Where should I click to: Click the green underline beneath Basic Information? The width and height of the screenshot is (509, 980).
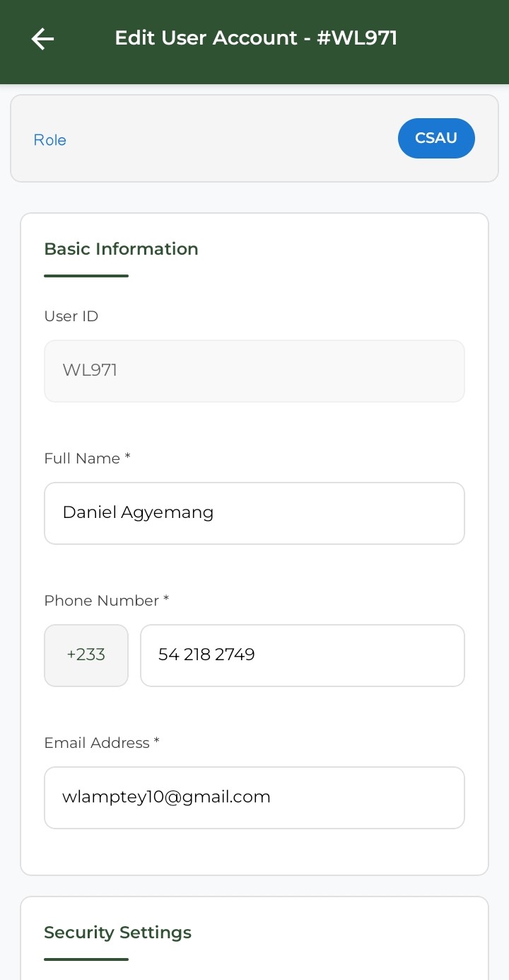(86, 276)
